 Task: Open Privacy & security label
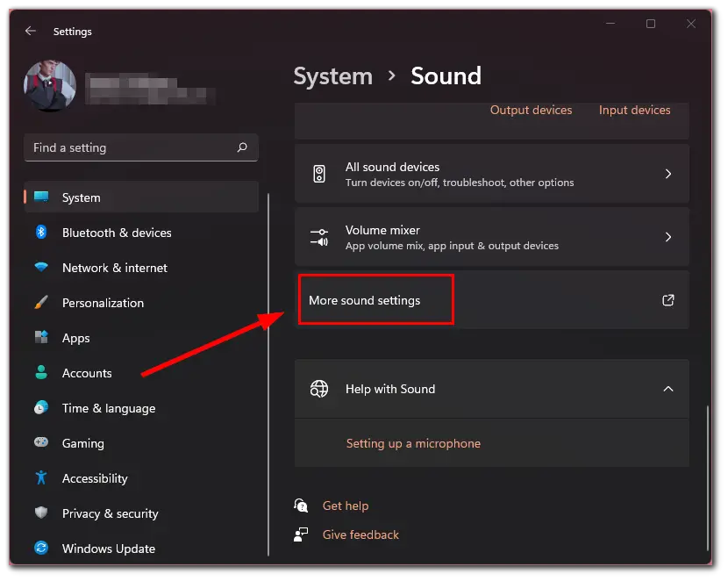point(110,514)
